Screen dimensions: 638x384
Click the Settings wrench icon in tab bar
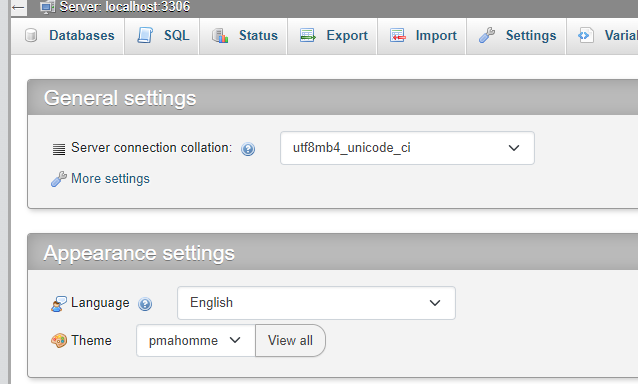pyautogui.click(x=487, y=35)
